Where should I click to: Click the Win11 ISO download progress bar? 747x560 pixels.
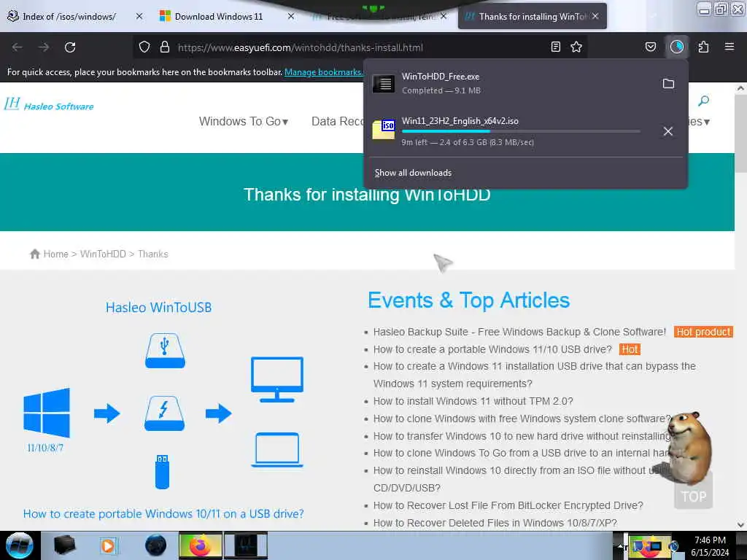pos(521,131)
